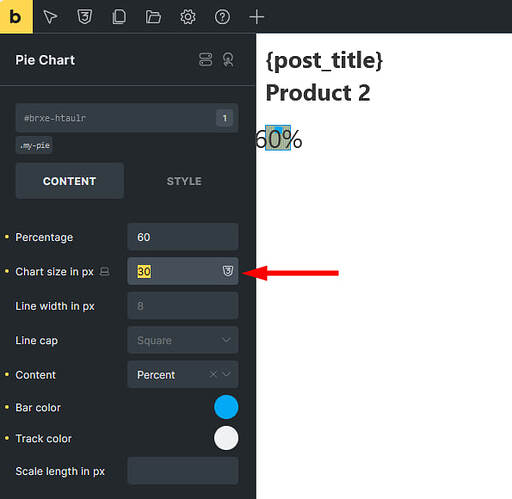Open the Line cap Square dropdown
Screen dimensions: 512x499
pos(183,340)
